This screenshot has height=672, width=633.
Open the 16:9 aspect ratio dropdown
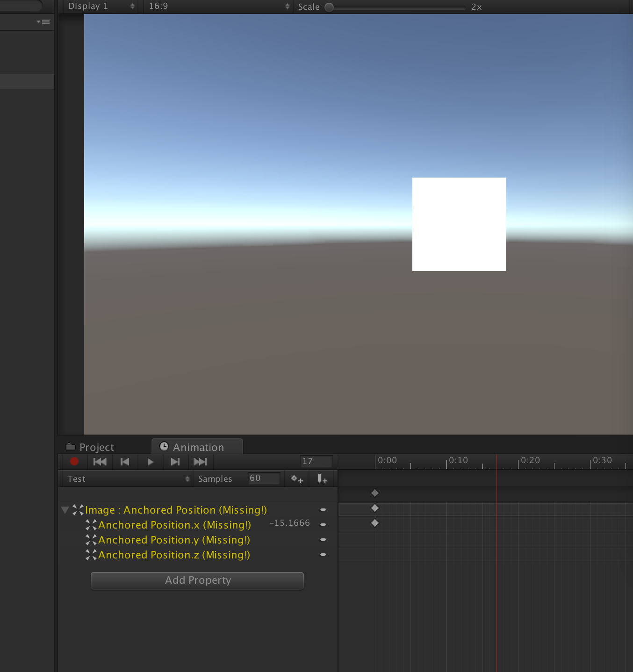click(x=219, y=6)
